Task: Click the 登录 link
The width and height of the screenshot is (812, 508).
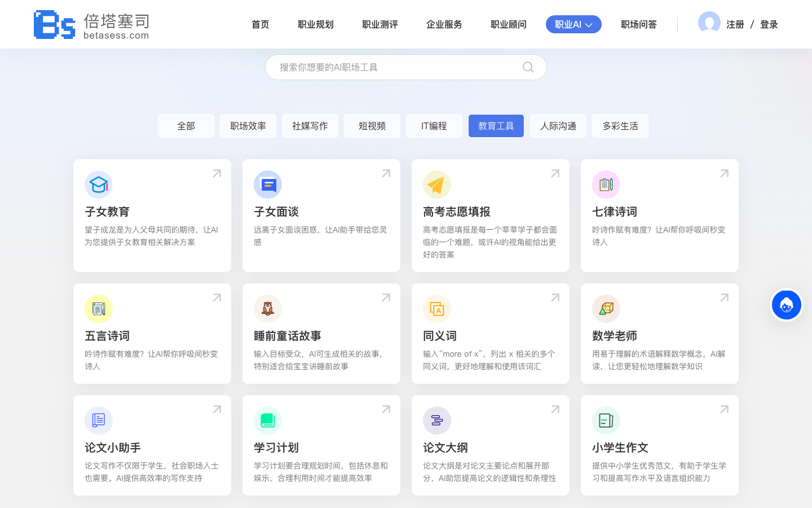Action: point(769,24)
